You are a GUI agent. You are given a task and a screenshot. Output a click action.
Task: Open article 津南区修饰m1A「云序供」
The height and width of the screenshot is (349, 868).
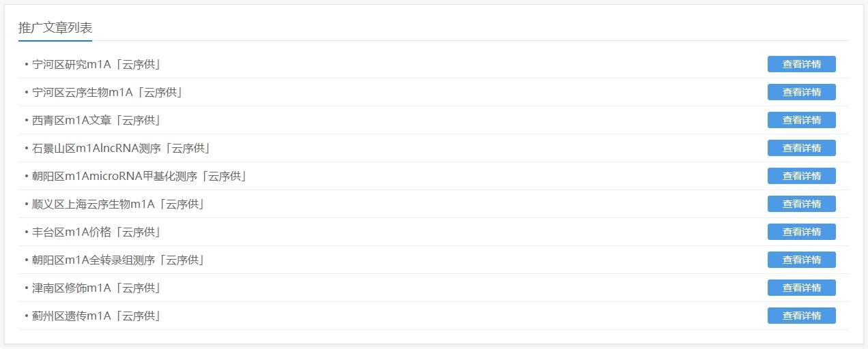[96, 288]
